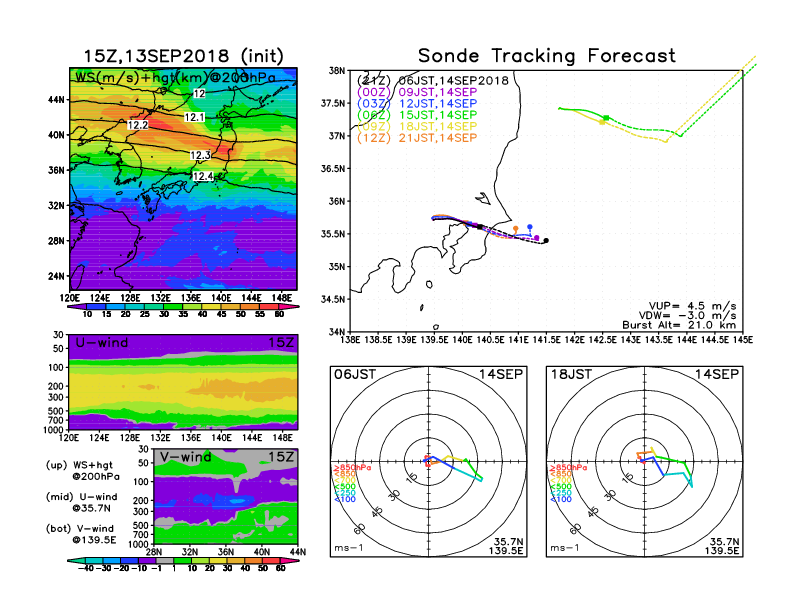This screenshot has height=612, width=792.
Task: Click the 'V-wind' panel label
Action: tap(185, 457)
